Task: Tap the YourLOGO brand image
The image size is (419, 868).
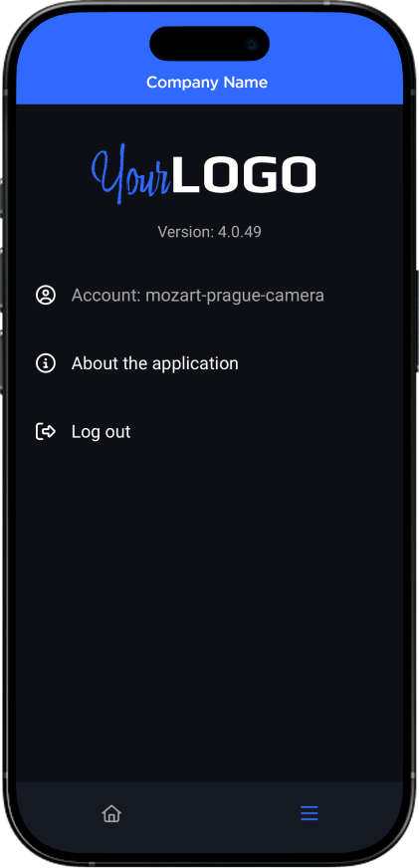Action: tap(204, 173)
